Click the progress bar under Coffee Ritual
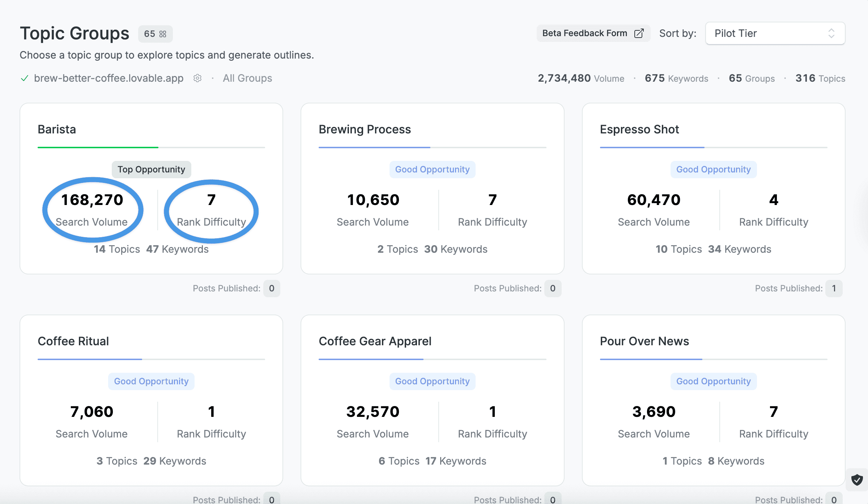The width and height of the screenshot is (868, 504). [x=151, y=359]
